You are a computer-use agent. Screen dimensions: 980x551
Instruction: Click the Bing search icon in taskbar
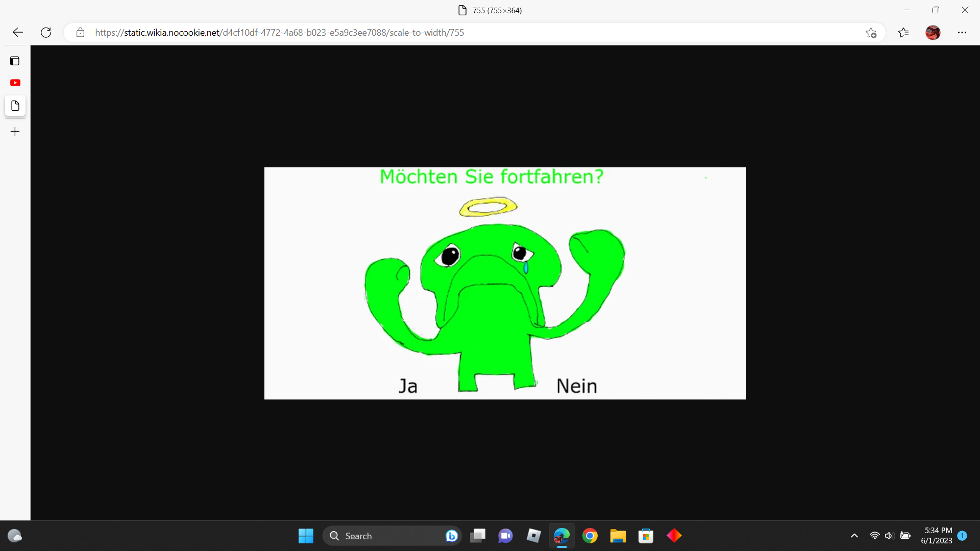click(x=451, y=536)
